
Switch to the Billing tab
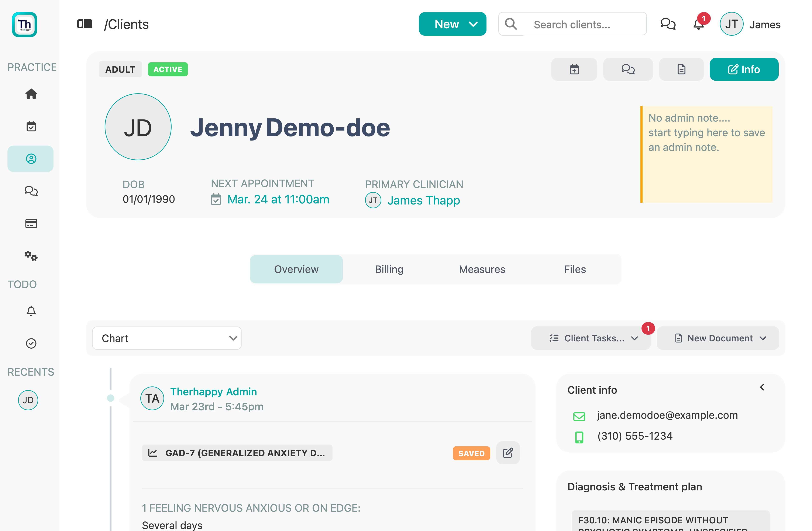click(x=389, y=269)
